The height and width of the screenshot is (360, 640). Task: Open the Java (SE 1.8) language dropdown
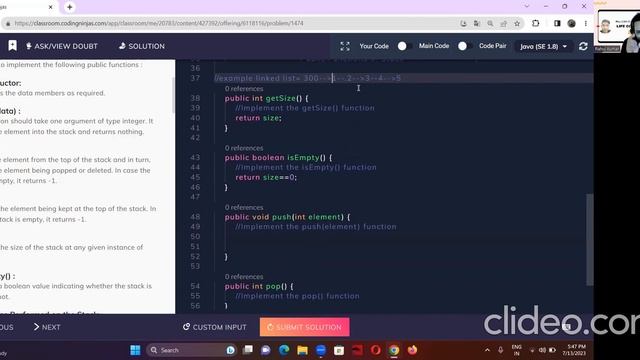pos(544,47)
